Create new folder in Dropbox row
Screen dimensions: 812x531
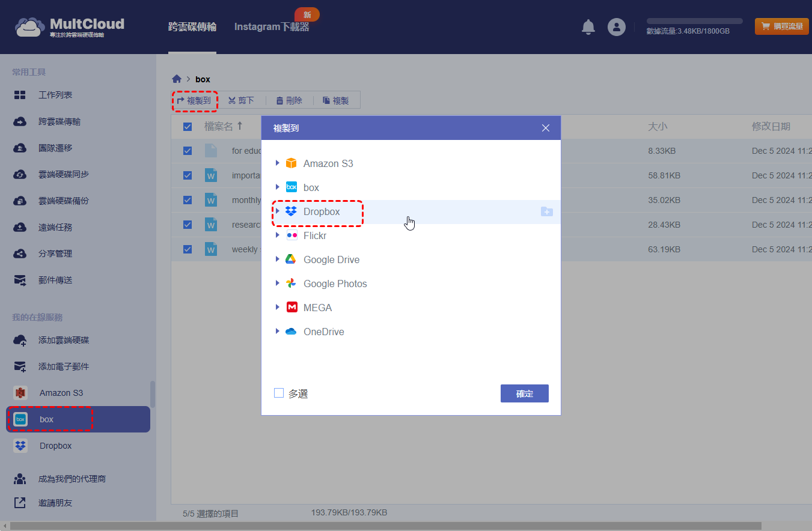pyautogui.click(x=546, y=211)
